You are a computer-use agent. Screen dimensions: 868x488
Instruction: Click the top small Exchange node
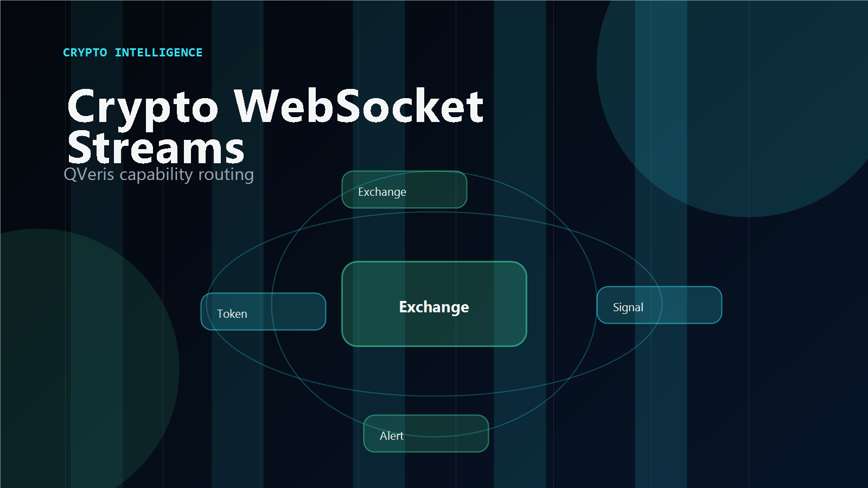point(404,190)
